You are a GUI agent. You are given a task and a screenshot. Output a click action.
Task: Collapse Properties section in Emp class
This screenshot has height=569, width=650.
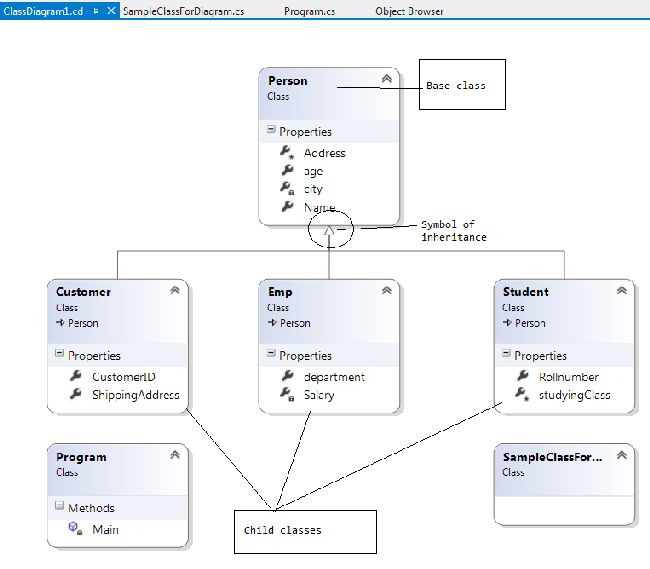pos(271,354)
